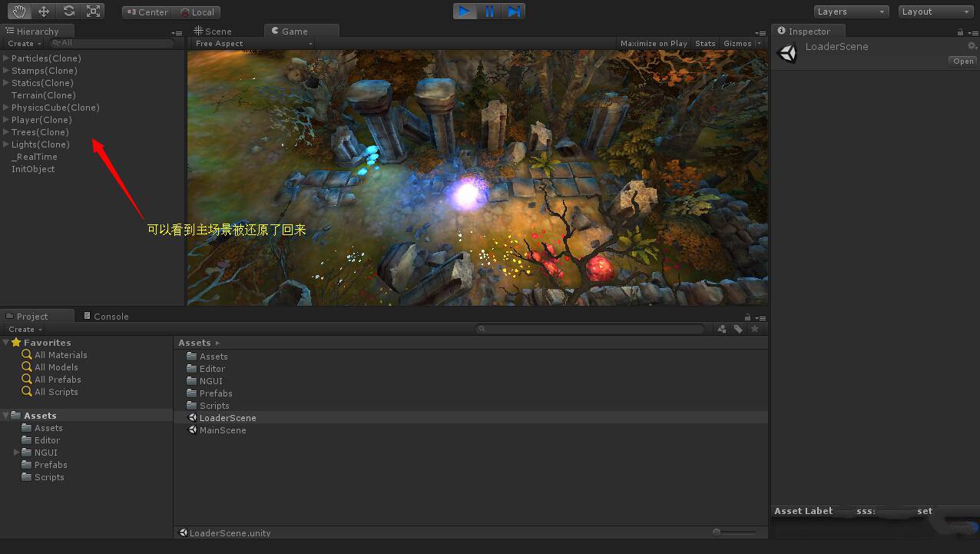Click the Unity scene icon in Inspector

pyautogui.click(x=787, y=53)
